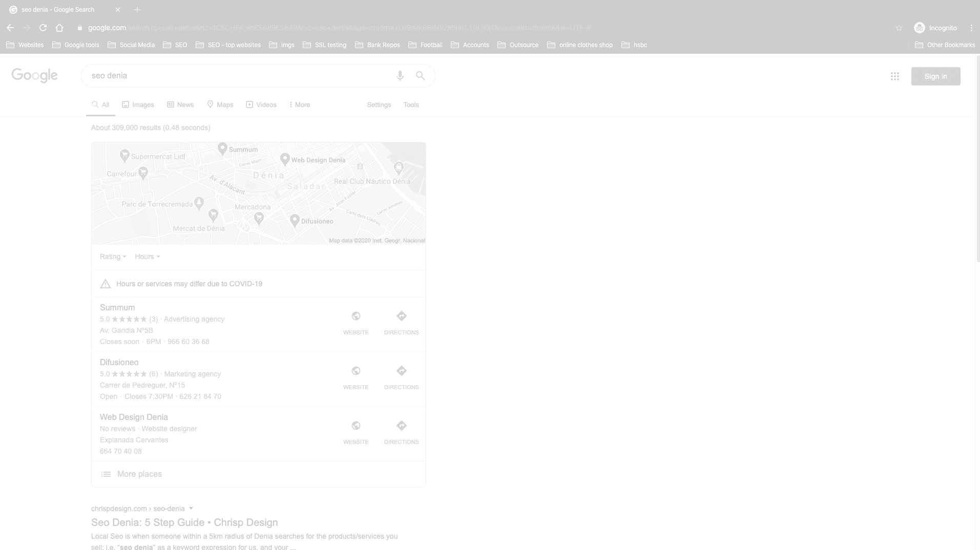
Task: Switch to the News tab
Action: click(180, 104)
